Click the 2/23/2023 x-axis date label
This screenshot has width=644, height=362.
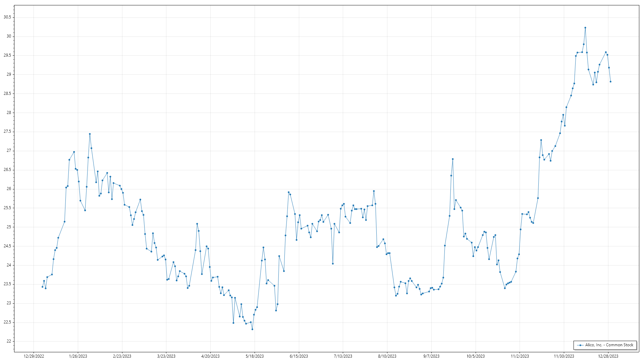coord(122,356)
